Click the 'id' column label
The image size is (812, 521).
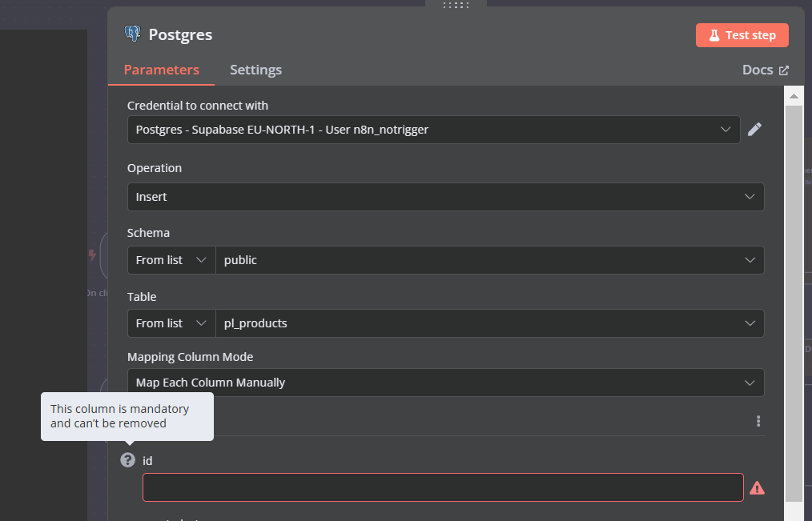click(147, 460)
